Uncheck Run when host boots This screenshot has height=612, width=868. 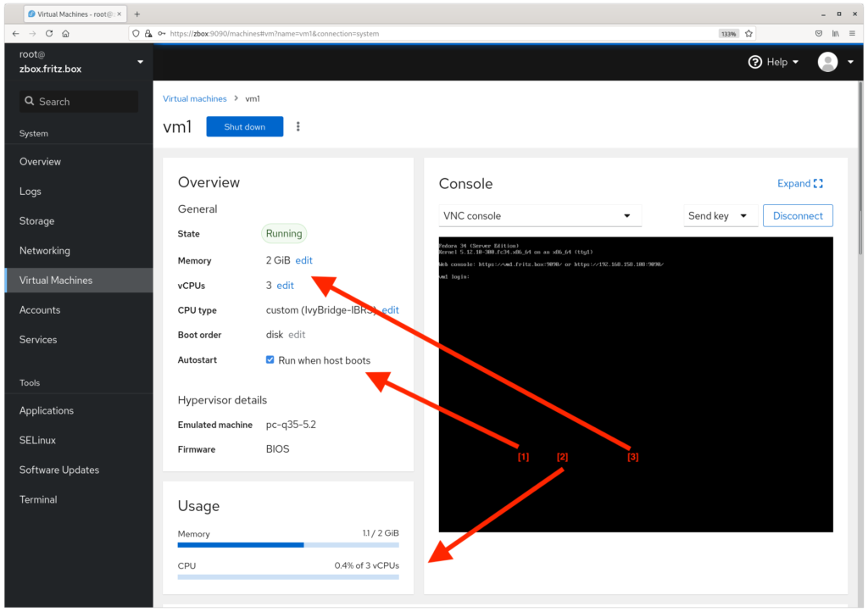pos(270,359)
